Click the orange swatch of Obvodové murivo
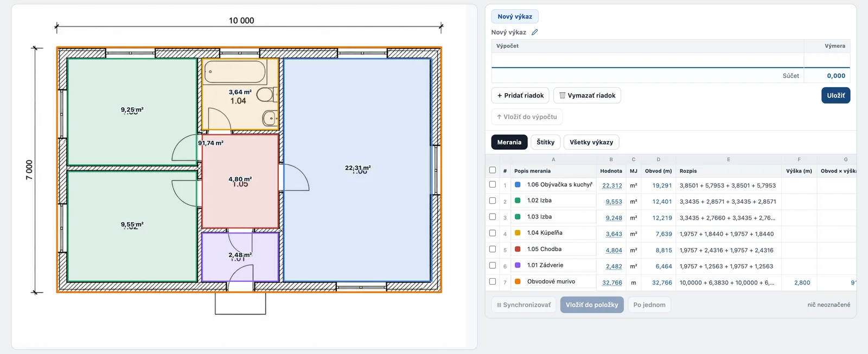The height and width of the screenshot is (354, 868). (518, 282)
